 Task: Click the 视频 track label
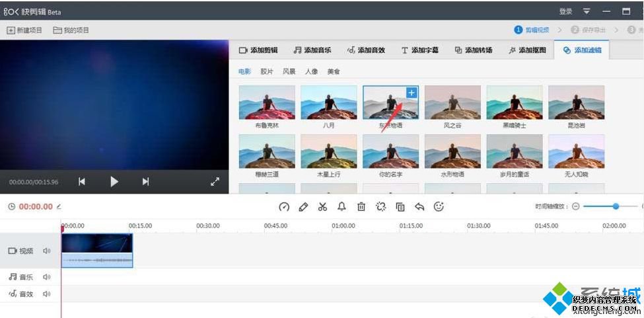click(26, 251)
